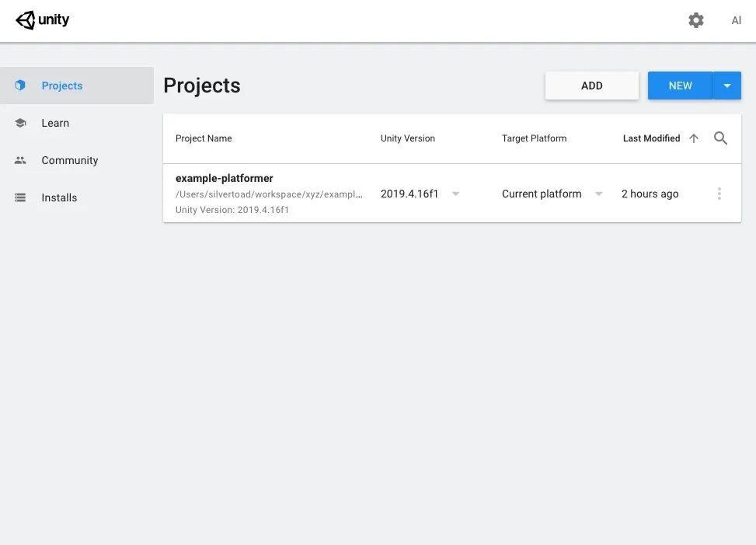The height and width of the screenshot is (545, 756).
Task: Switch to the Learn section
Action: [x=55, y=123]
